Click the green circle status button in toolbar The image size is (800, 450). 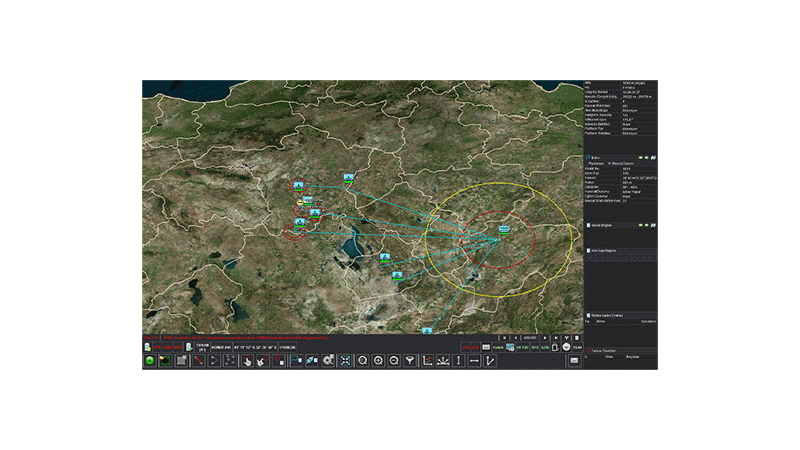click(149, 361)
